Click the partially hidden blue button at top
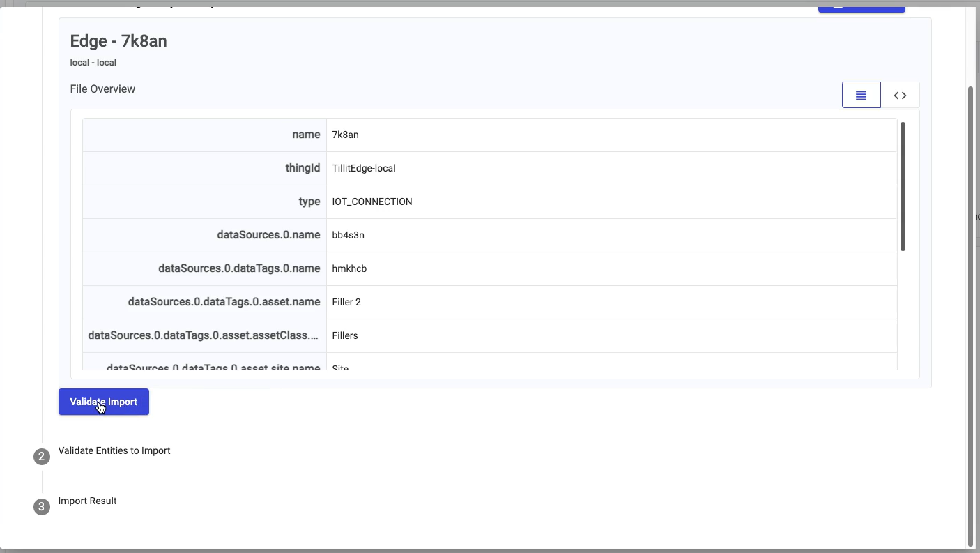Image resolution: width=980 pixels, height=553 pixels. pos(861,8)
